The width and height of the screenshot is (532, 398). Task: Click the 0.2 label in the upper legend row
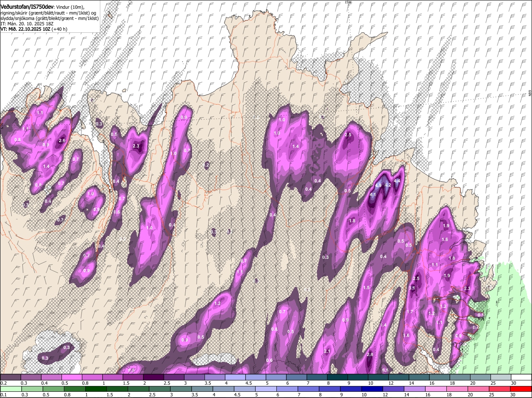pos(3,383)
